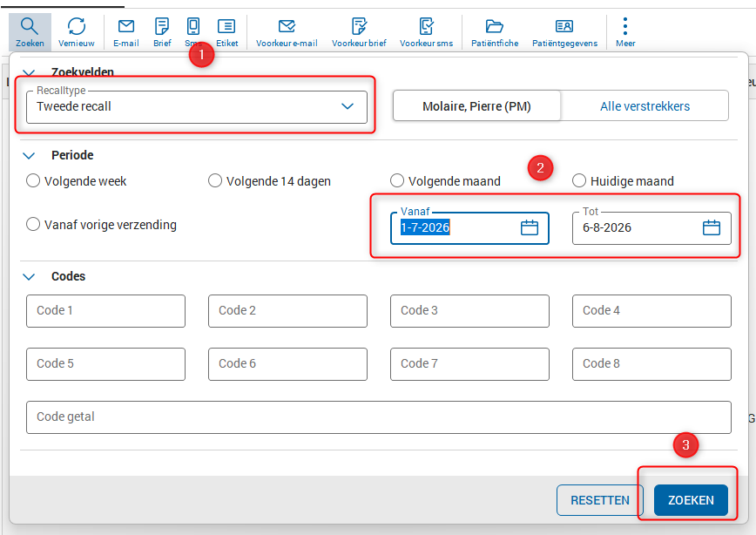Collapse the Zoekvelden section chevron
The image size is (756, 535).
point(29,73)
